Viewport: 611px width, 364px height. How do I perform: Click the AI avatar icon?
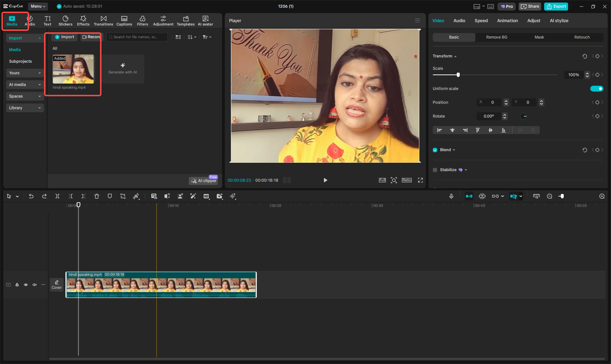[205, 20]
